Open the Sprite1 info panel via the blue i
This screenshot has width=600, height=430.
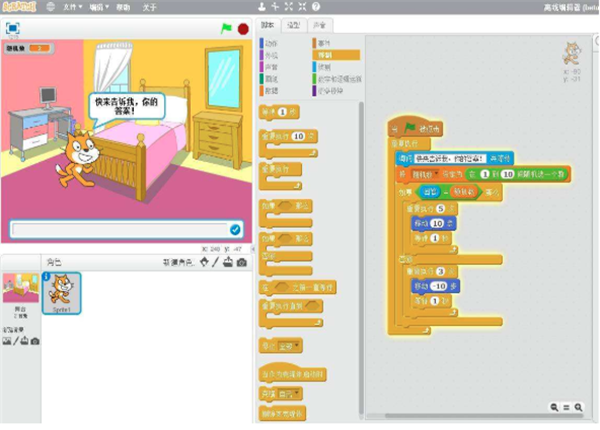click(x=46, y=276)
